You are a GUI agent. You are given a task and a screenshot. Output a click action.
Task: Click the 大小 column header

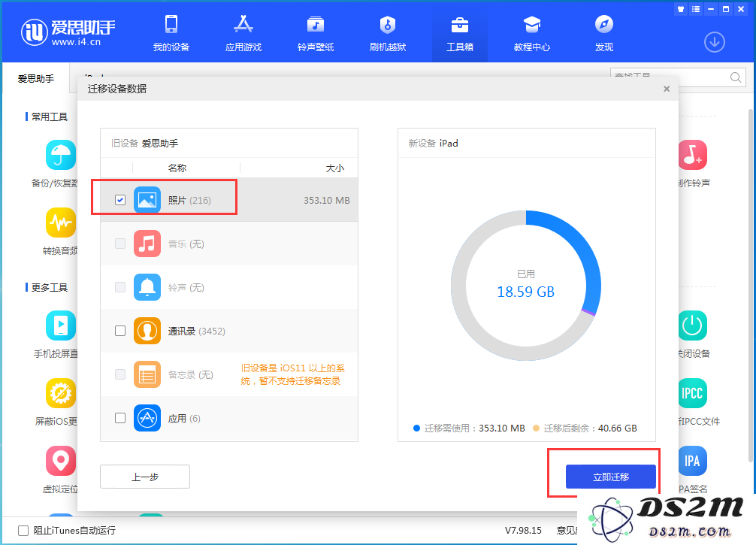[x=334, y=168]
